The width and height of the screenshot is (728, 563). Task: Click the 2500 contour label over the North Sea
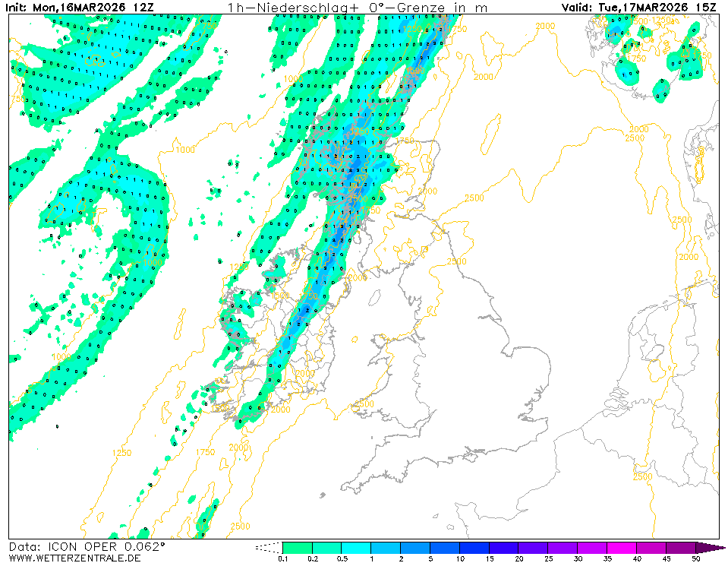click(x=474, y=198)
